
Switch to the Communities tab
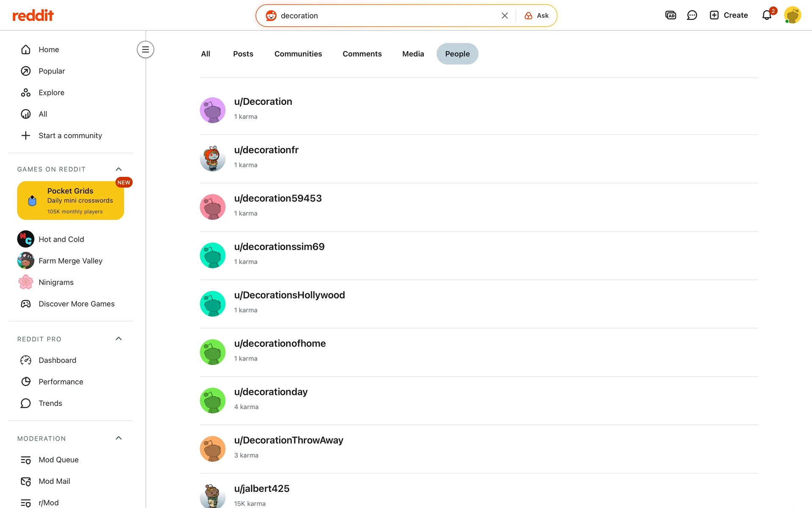298,54
